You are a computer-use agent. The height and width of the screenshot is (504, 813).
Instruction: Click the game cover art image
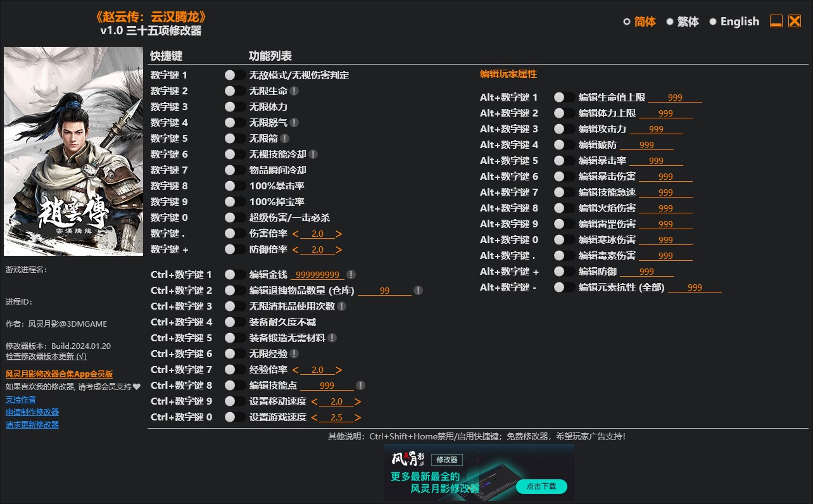point(73,151)
